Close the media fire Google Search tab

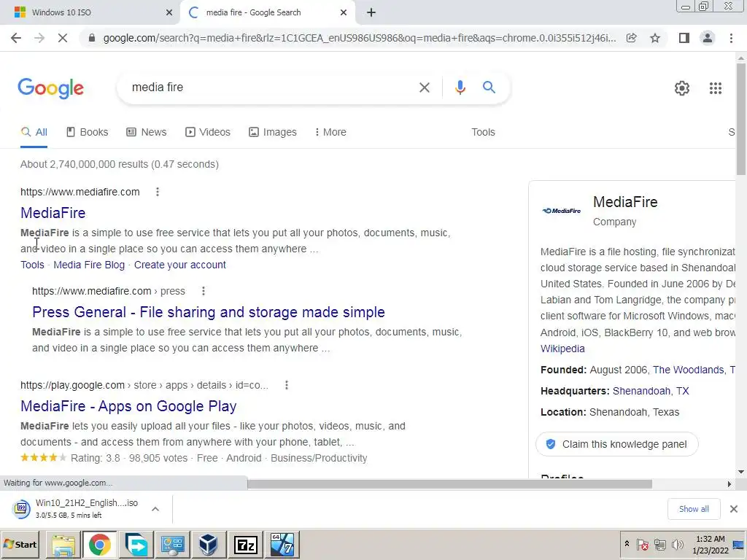click(x=344, y=12)
